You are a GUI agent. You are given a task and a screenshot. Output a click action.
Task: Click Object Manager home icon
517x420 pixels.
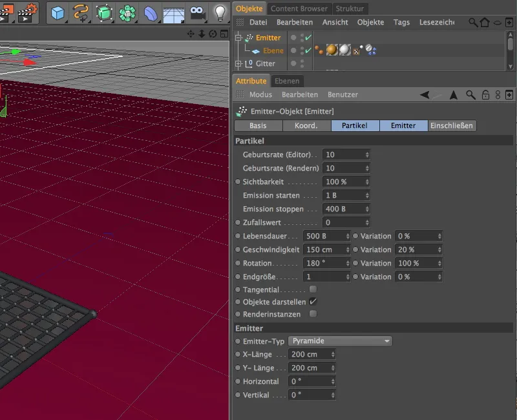coord(485,23)
